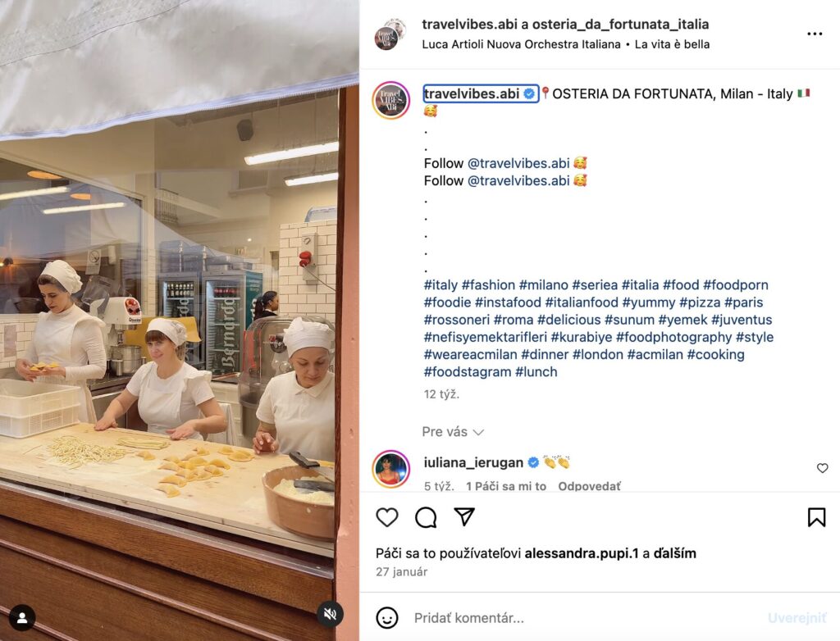The height and width of the screenshot is (641, 840).
Task: View likes by clicking 'ďalším'
Action: pos(674,553)
